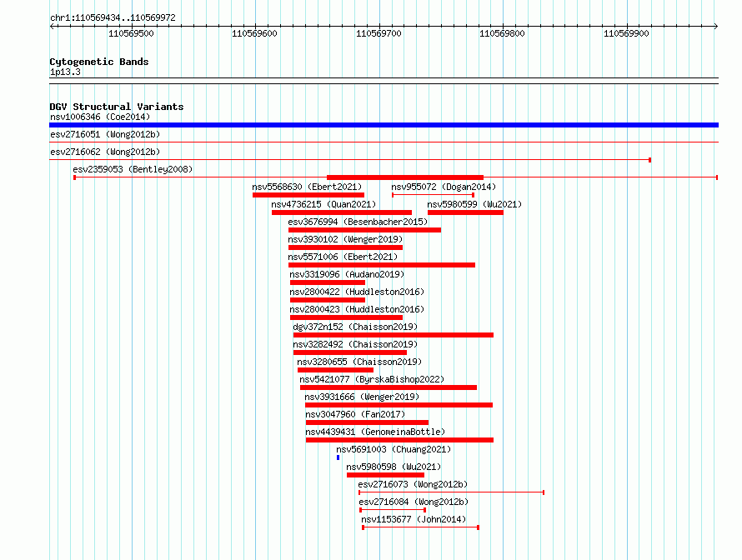Click the left arrow of the ruler
Viewport: 742px width, 560px height.
click(52, 27)
